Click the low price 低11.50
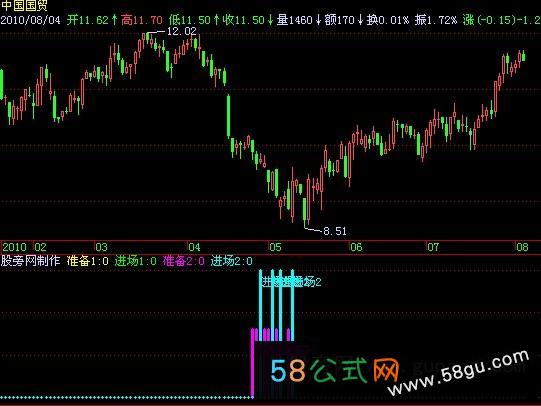541x406 pixels. point(189,20)
